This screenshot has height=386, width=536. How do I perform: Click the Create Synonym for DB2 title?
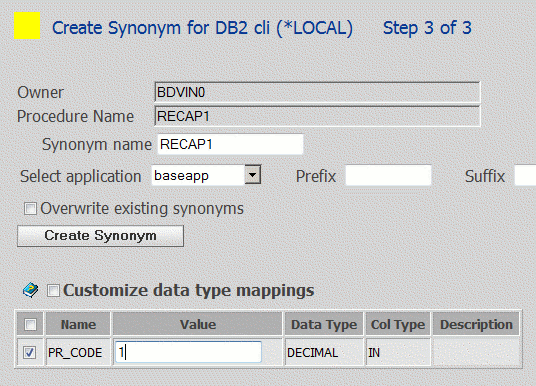click(202, 28)
